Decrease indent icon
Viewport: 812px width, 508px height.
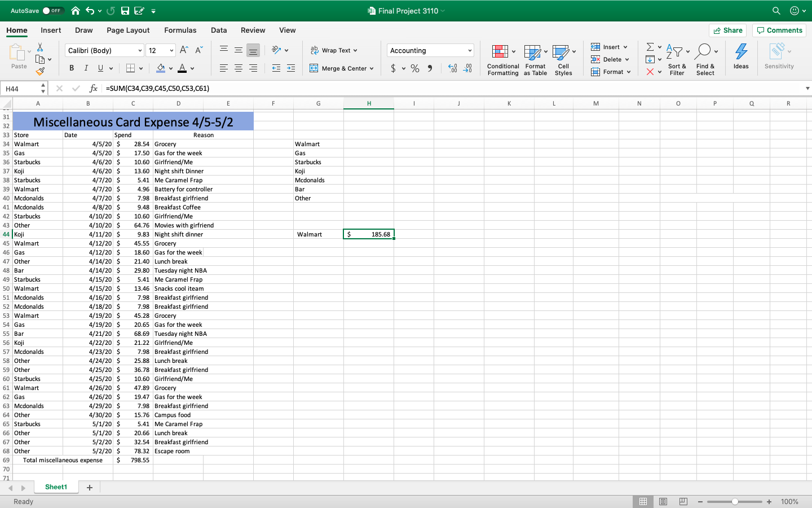click(276, 68)
